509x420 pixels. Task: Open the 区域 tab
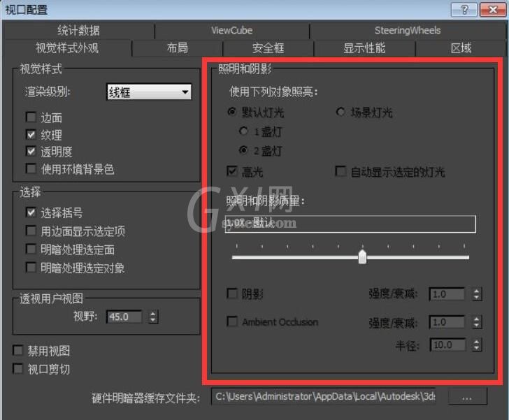point(461,48)
